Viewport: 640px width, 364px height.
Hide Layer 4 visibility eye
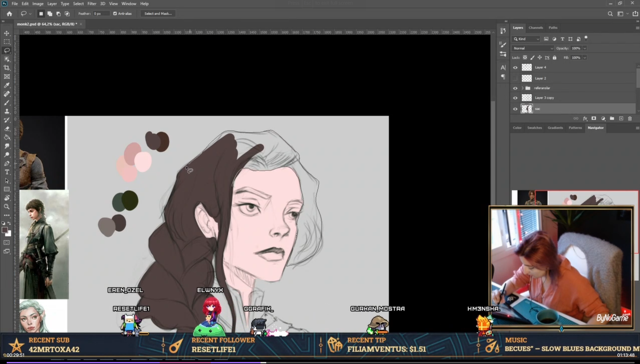pyautogui.click(x=515, y=67)
